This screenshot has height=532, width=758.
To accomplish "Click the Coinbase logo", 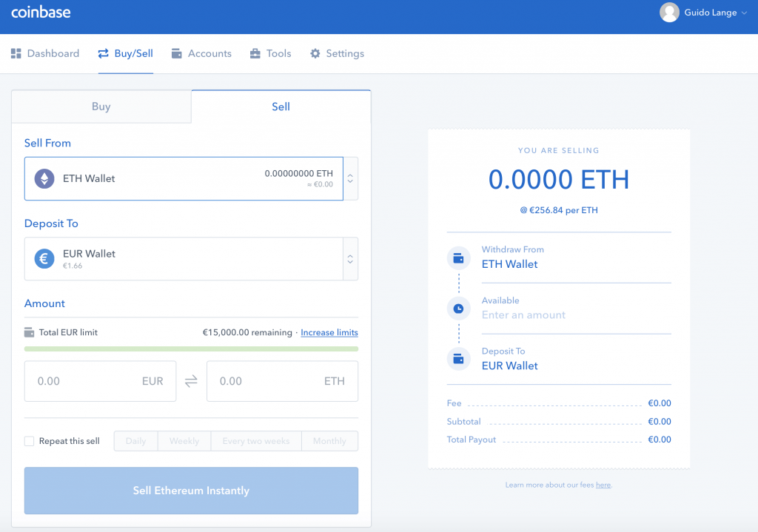I will click(x=41, y=12).
